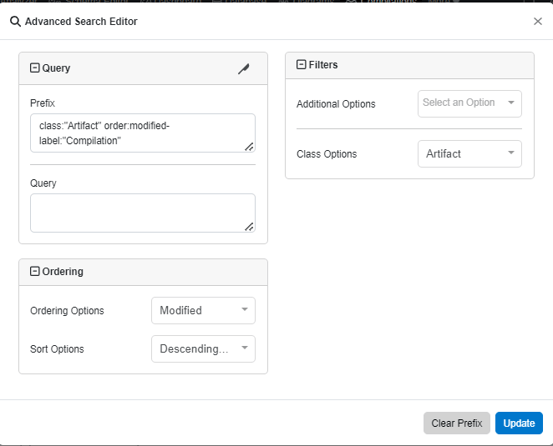This screenshot has width=553, height=446.
Task: Click the Advanced Search Editor title text
Action: (x=81, y=22)
